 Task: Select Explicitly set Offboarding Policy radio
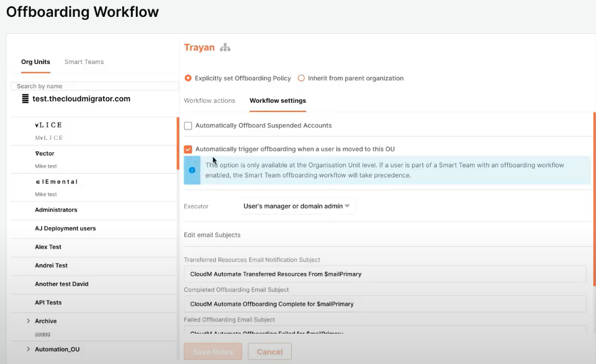pos(188,78)
